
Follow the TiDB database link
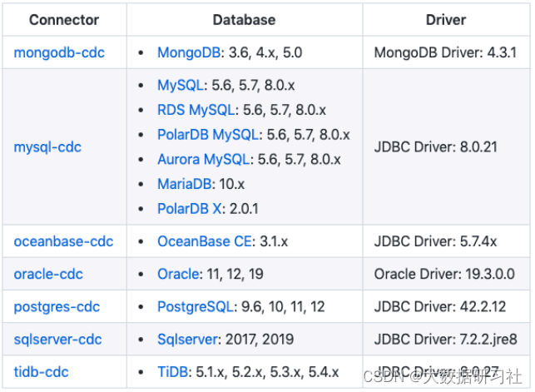click(x=172, y=372)
